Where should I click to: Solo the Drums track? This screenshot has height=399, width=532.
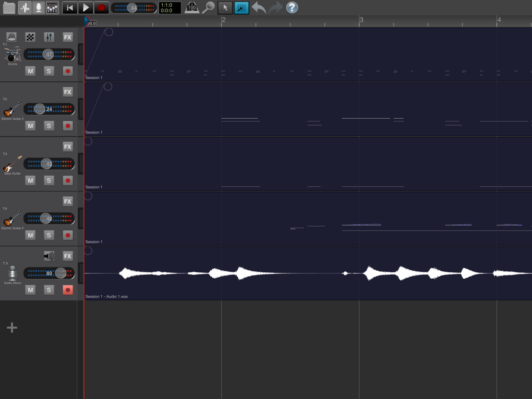[49, 71]
